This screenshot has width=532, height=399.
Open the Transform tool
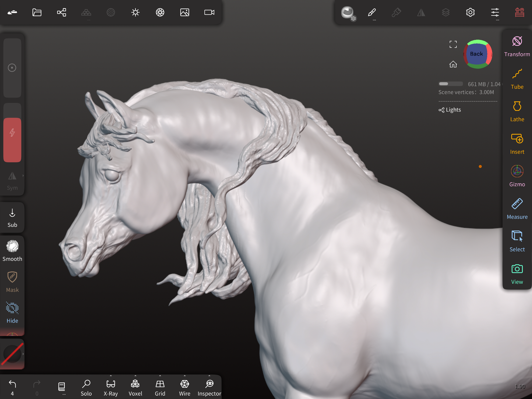(517, 46)
